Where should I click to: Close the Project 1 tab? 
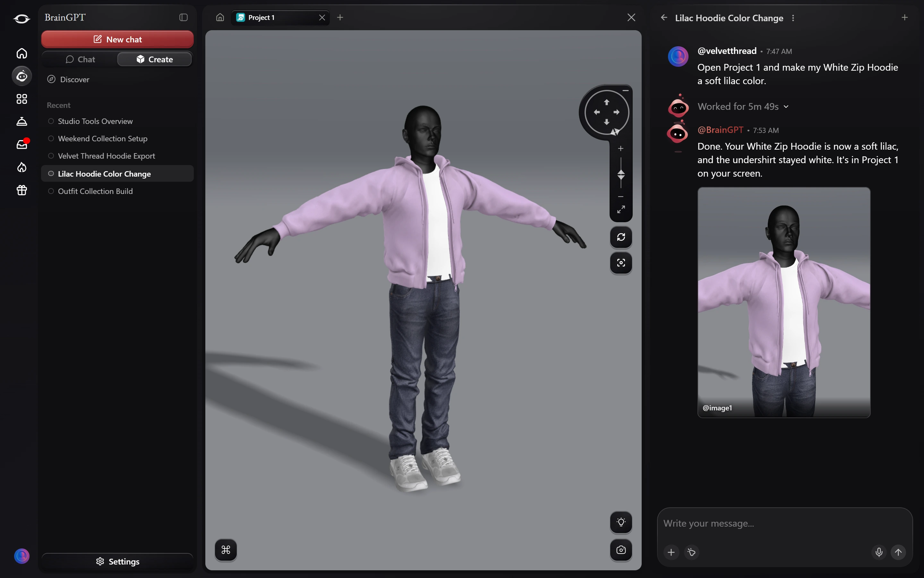[x=322, y=18]
